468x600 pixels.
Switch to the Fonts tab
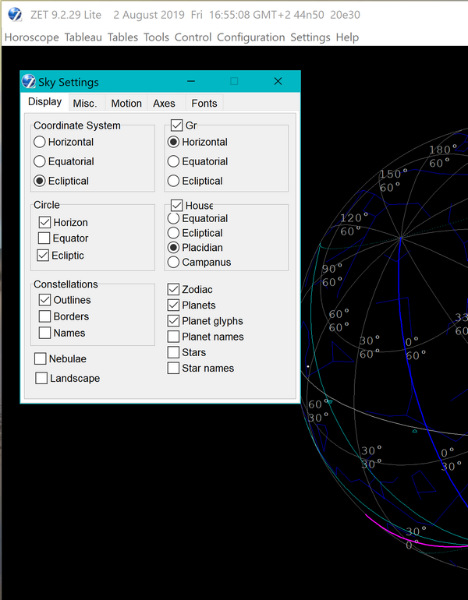pos(204,103)
